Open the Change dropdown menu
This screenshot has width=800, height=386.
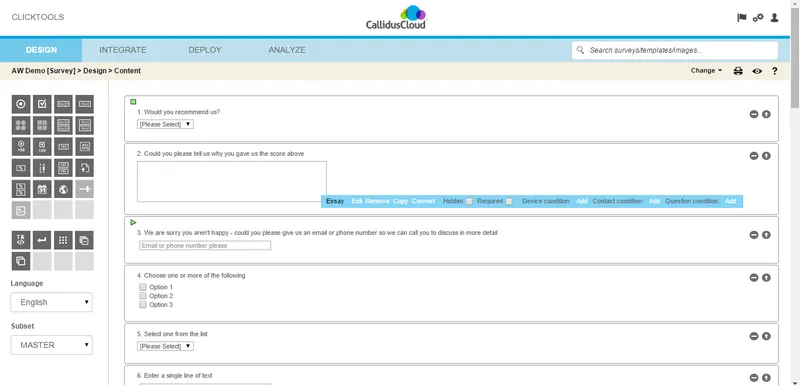pyautogui.click(x=706, y=70)
